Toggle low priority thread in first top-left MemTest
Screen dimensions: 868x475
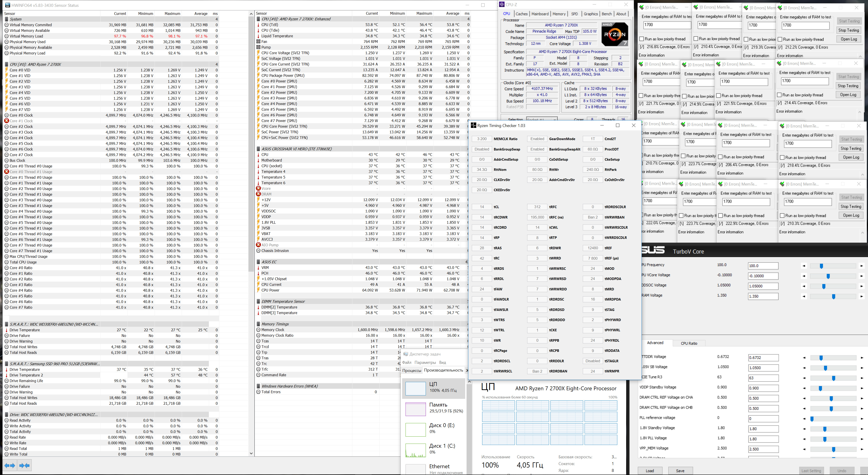642,39
